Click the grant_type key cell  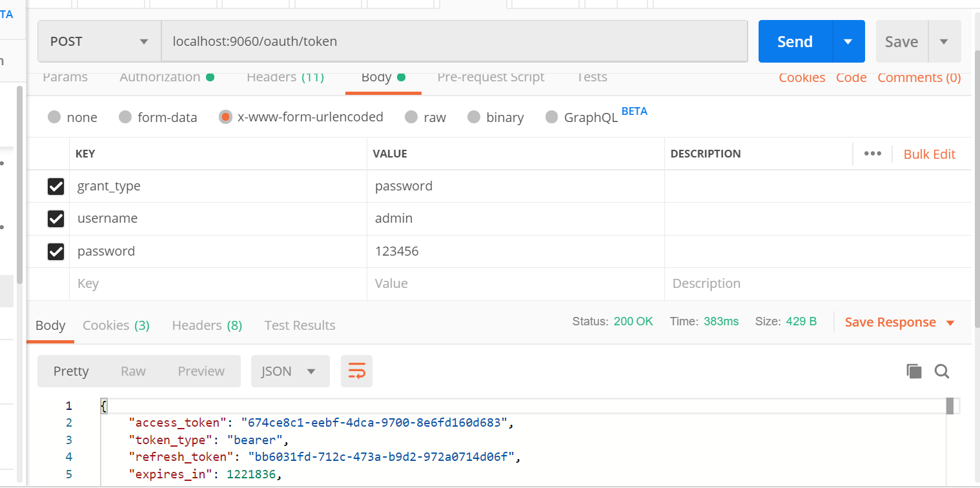pyautogui.click(x=218, y=187)
